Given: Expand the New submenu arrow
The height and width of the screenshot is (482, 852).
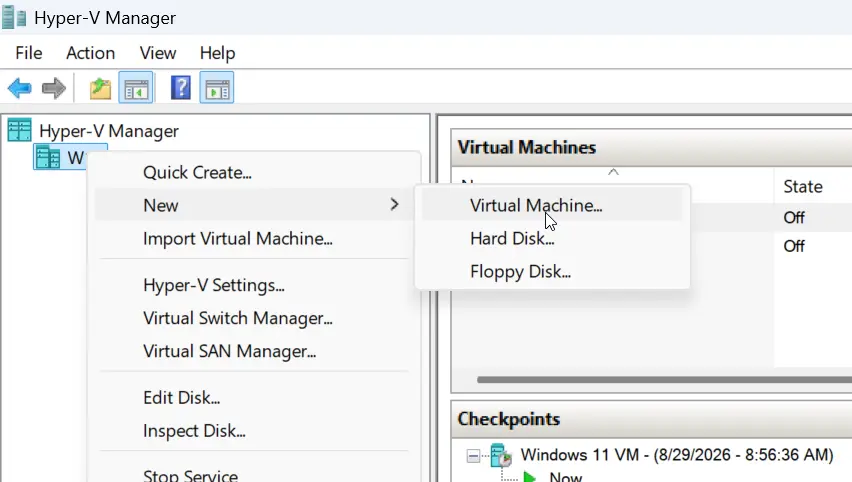Looking at the screenshot, I should 394,204.
